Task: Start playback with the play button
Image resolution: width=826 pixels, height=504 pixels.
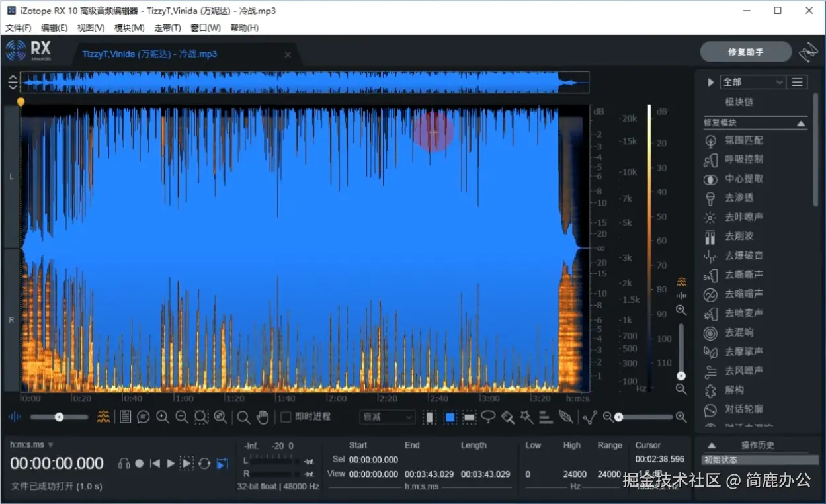Action: [171, 464]
